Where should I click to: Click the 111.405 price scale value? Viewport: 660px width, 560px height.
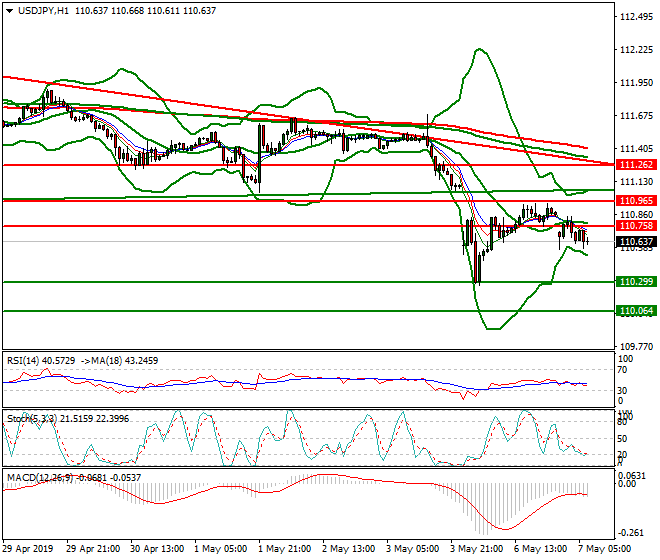636,149
